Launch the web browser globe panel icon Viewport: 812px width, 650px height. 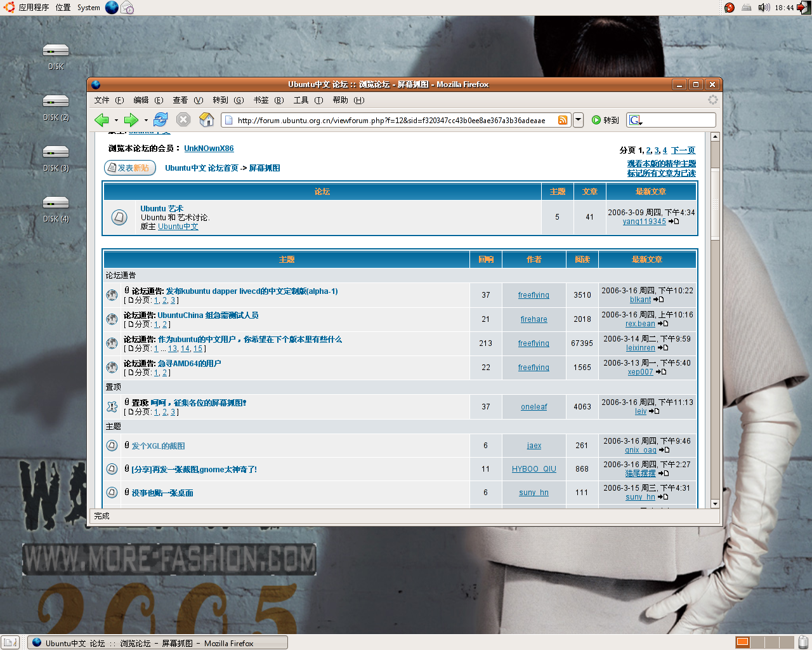(x=112, y=8)
